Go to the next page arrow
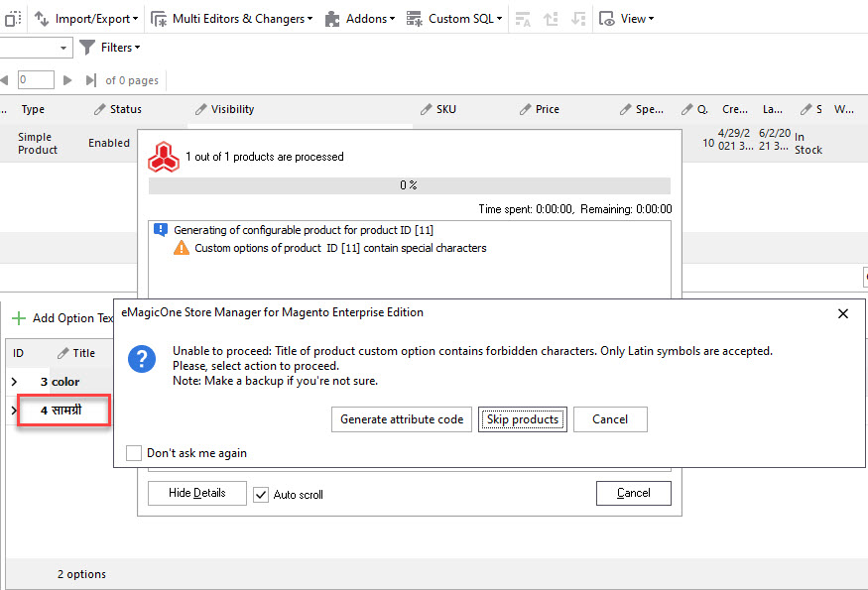 tap(67, 80)
